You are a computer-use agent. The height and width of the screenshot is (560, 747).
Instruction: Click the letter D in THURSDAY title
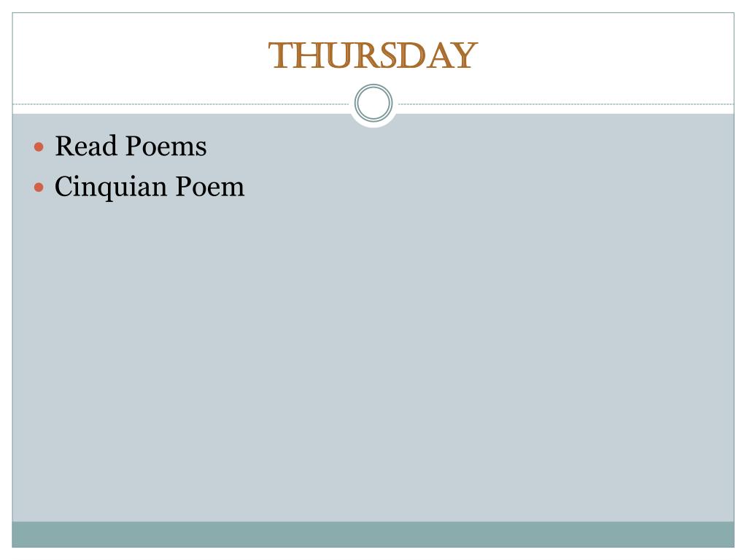click(410, 56)
